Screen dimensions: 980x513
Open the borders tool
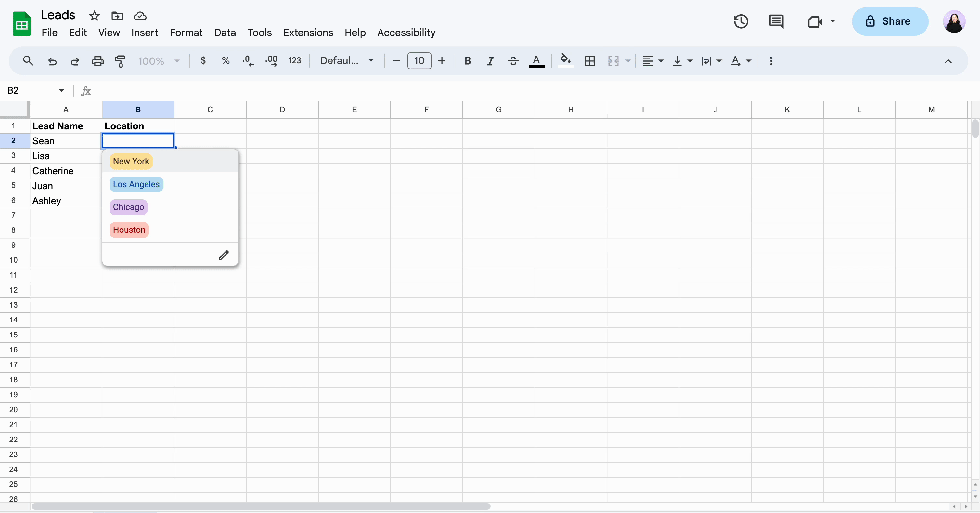(590, 61)
